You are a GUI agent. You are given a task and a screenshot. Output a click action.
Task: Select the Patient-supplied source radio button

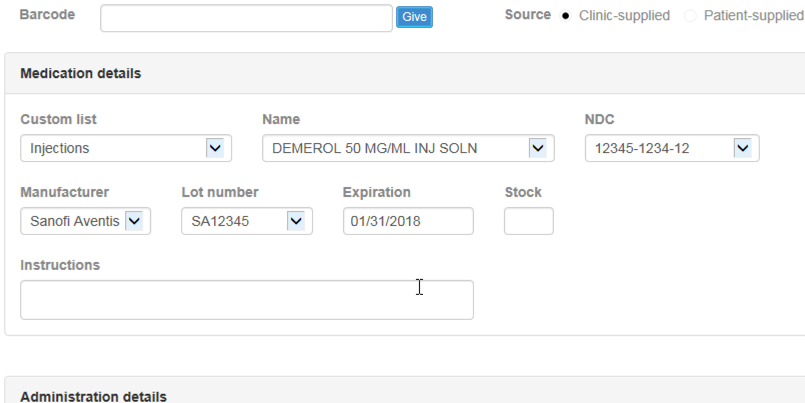pyautogui.click(x=690, y=16)
